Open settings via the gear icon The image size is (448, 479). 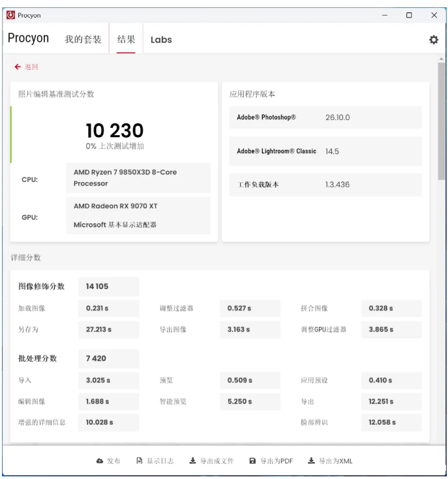coord(434,40)
